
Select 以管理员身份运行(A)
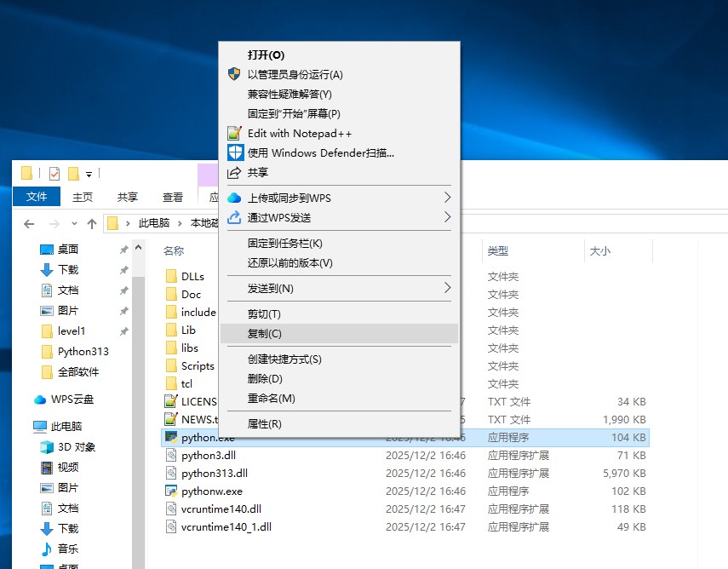coord(339,74)
